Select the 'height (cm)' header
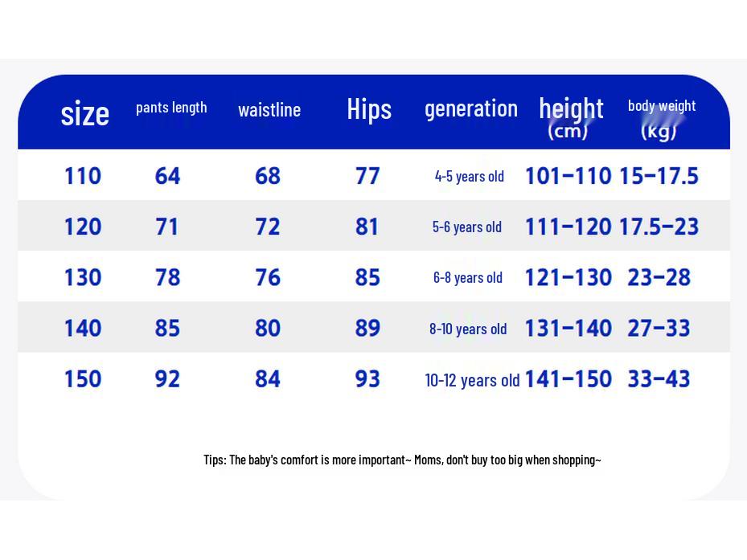The image size is (747, 560). (x=571, y=117)
